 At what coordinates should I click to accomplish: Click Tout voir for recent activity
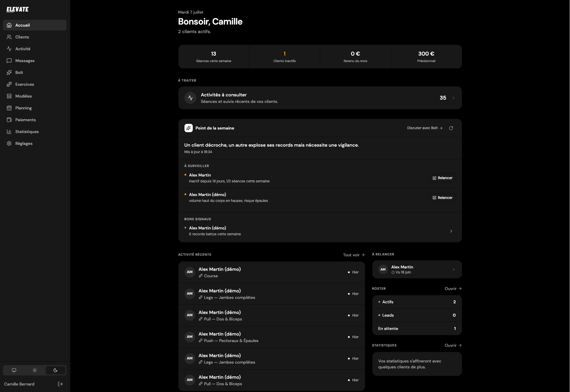(x=354, y=255)
